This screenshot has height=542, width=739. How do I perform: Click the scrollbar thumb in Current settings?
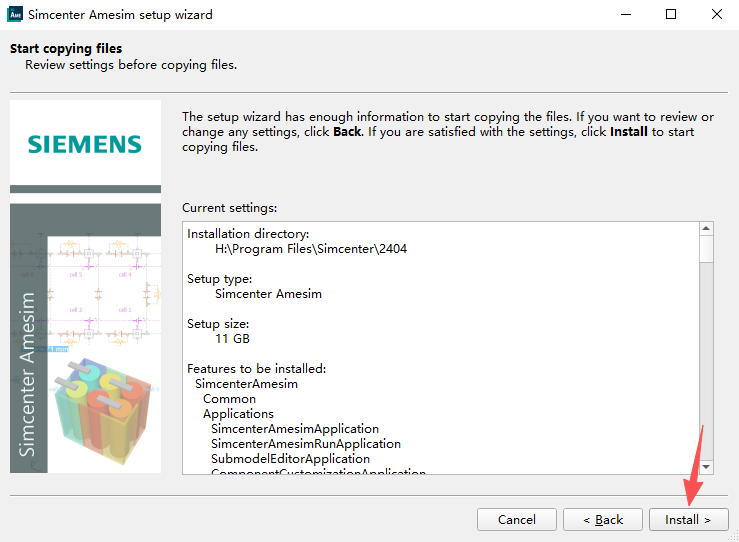click(706, 248)
